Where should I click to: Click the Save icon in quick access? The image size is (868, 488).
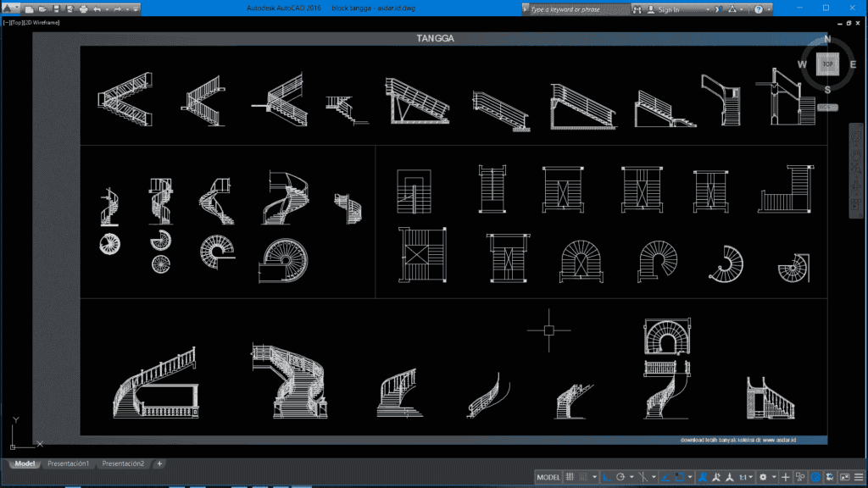(x=57, y=9)
